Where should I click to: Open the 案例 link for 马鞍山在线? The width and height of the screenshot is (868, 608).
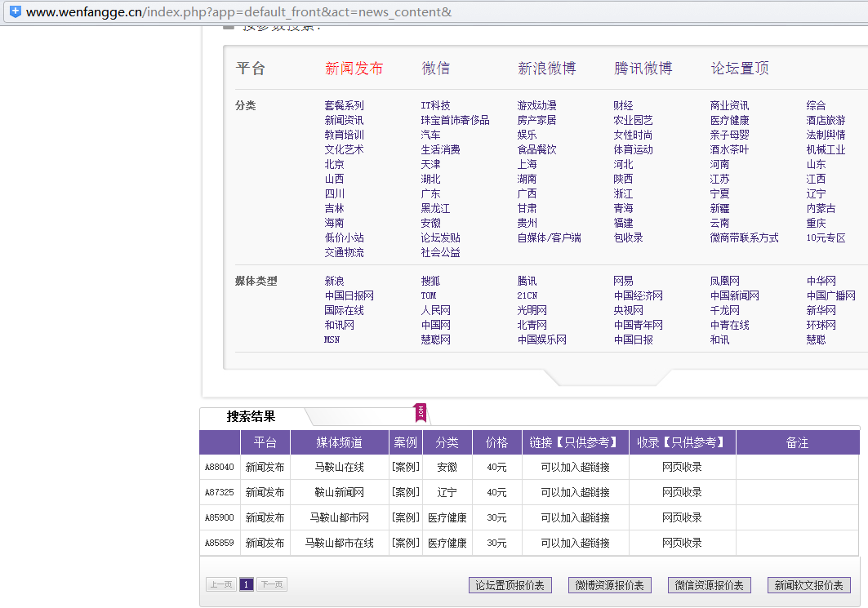click(406, 468)
